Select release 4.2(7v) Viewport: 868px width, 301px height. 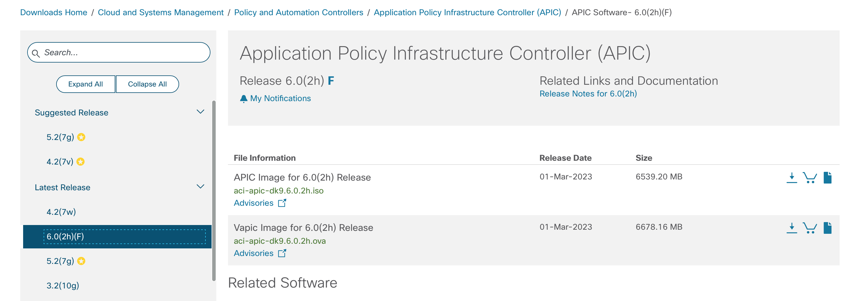[60, 162]
